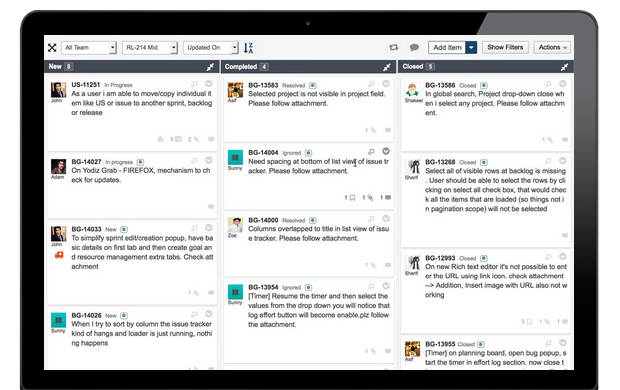Screen dimensions: 620x390
Task: Open the BG-13586 card dropdown menu
Action: [x=563, y=83]
